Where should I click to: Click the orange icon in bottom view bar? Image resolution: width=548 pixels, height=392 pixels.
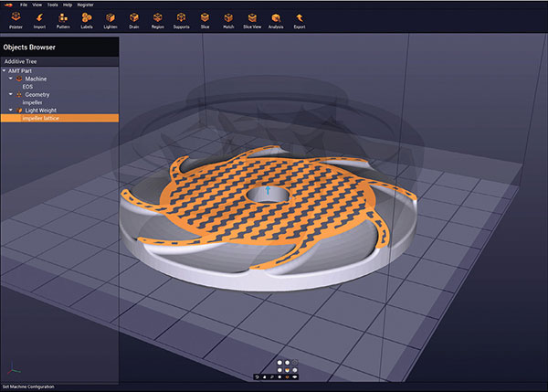(x=288, y=377)
